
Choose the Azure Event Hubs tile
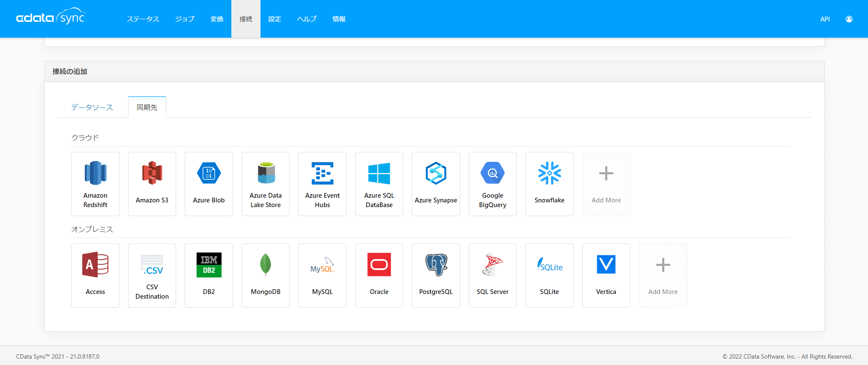(x=322, y=184)
